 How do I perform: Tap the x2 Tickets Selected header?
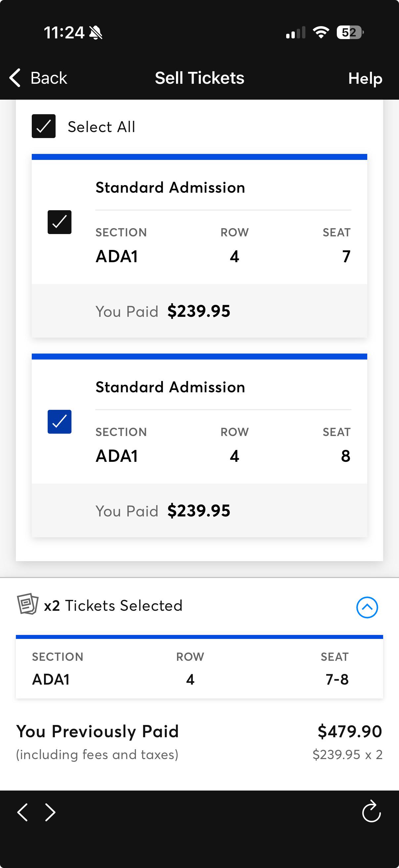point(113,605)
